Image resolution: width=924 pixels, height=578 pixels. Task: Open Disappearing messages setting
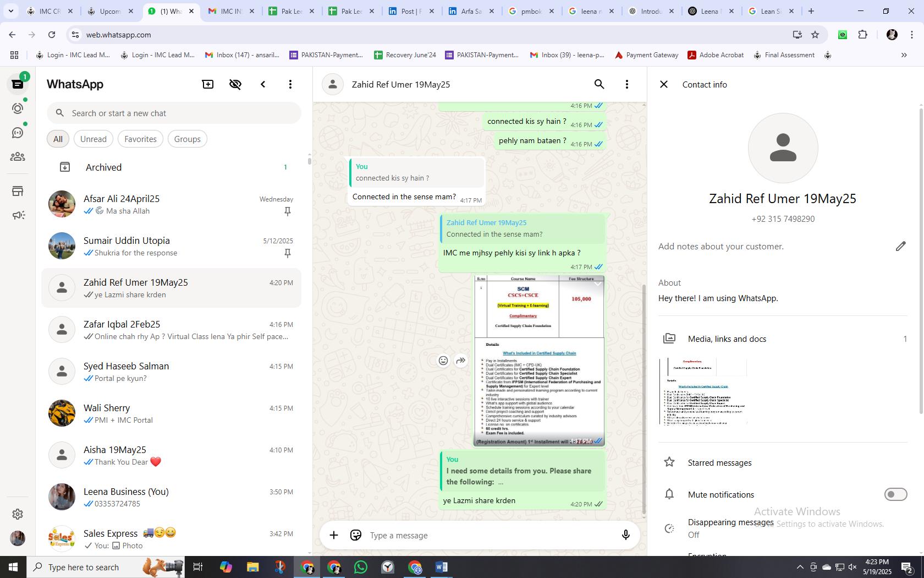point(783,528)
